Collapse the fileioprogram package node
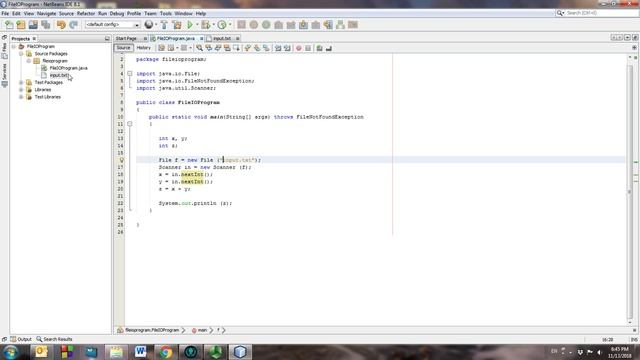 (x=29, y=61)
